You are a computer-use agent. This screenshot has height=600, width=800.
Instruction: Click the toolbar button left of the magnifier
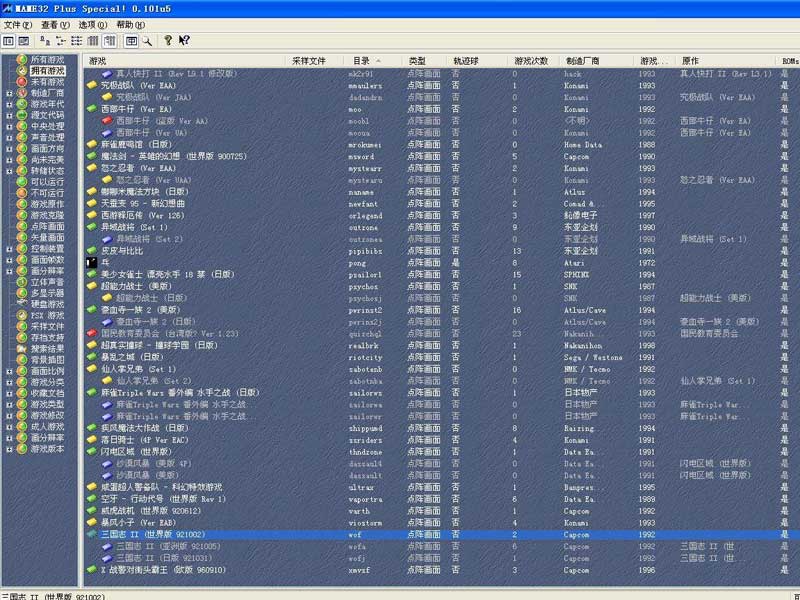(131, 41)
